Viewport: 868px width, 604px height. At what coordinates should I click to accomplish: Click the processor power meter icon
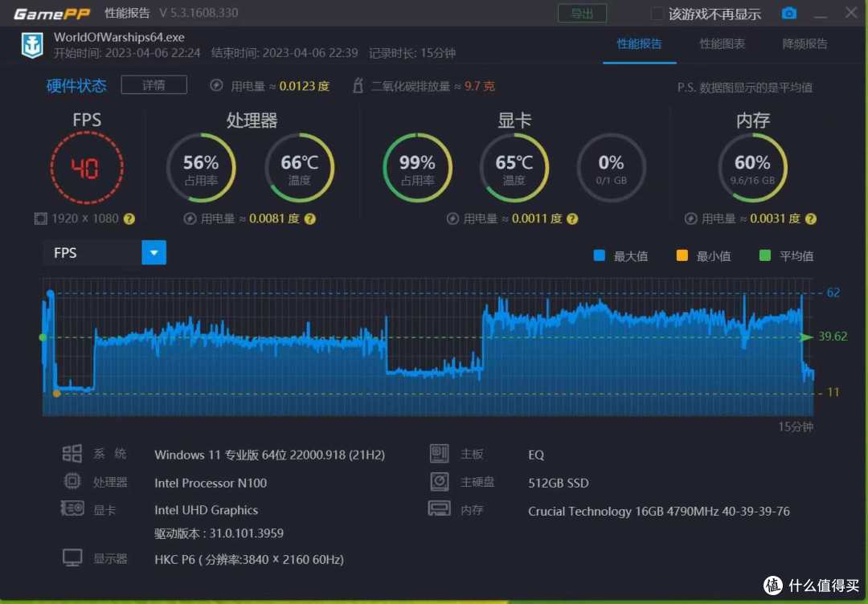(x=190, y=219)
